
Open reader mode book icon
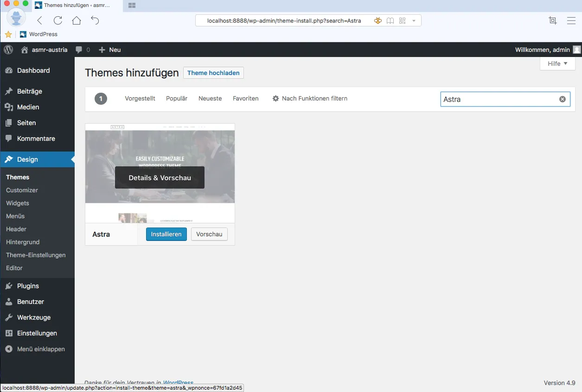390,20
